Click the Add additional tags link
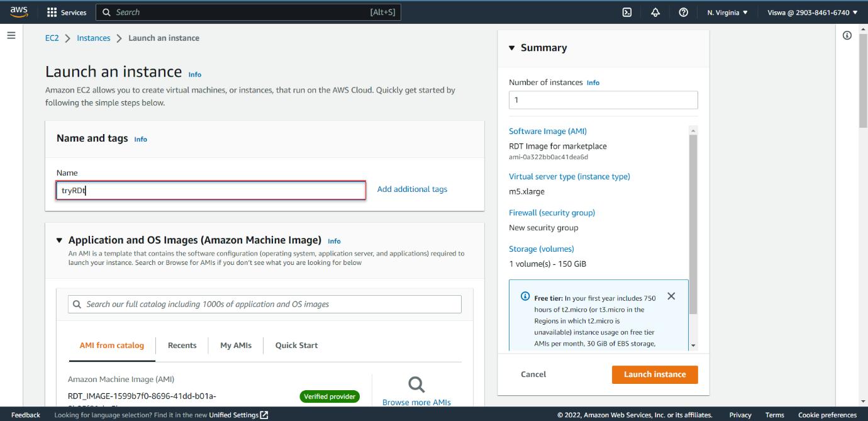The image size is (868, 421). 412,189
